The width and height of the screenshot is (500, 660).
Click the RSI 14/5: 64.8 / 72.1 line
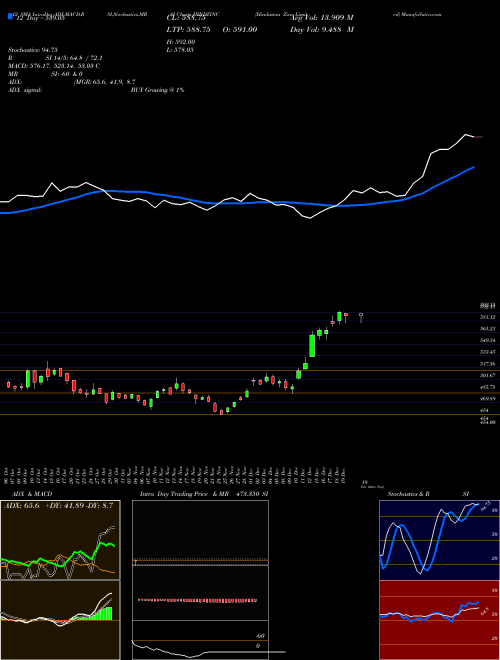(55, 58)
